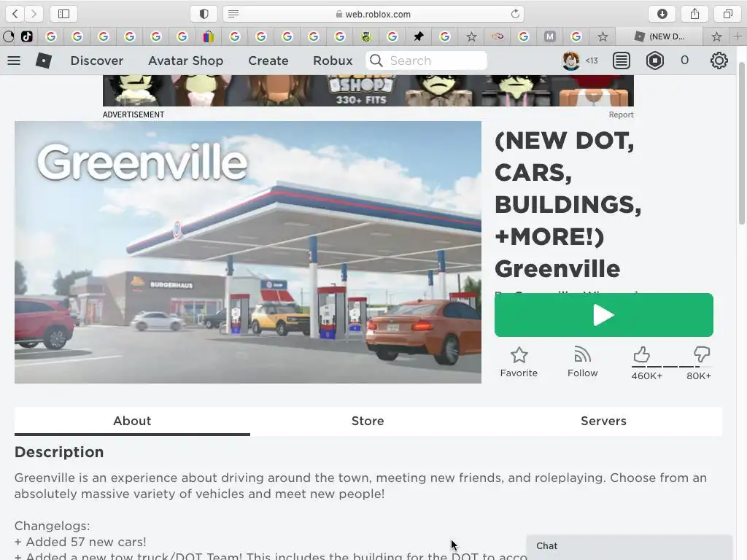Favorite this experience with the star
Image resolution: width=747 pixels, height=560 pixels.
coord(519,362)
